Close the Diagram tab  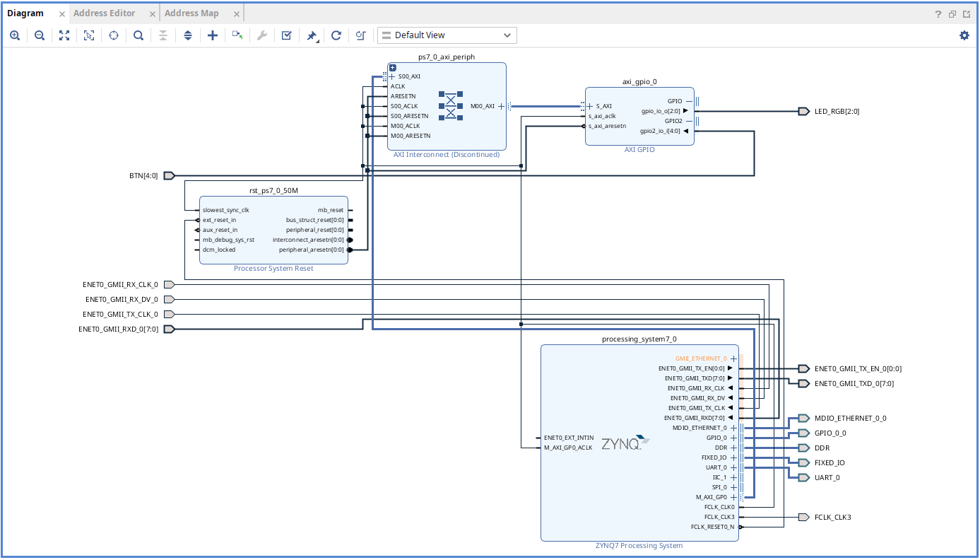pos(61,14)
